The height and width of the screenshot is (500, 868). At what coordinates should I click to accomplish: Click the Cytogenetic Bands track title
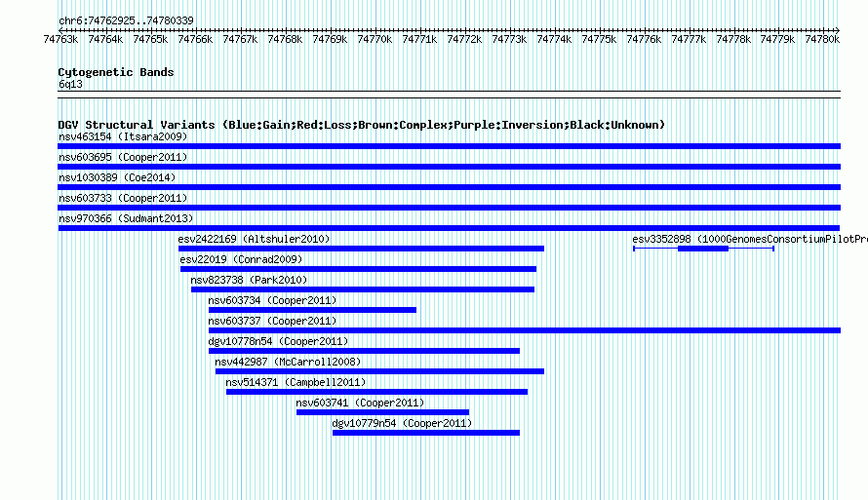coord(116,72)
